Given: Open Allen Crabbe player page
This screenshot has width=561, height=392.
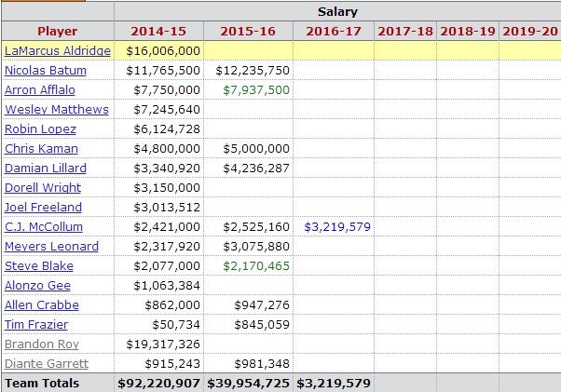Looking at the screenshot, I should (x=42, y=305).
